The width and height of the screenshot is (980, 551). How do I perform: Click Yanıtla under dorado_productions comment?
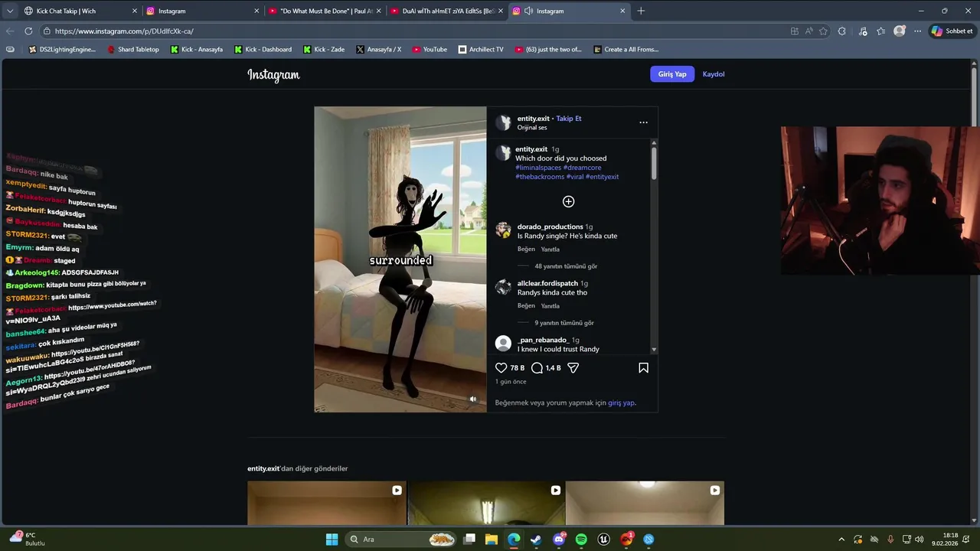click(x=550, y=249)
